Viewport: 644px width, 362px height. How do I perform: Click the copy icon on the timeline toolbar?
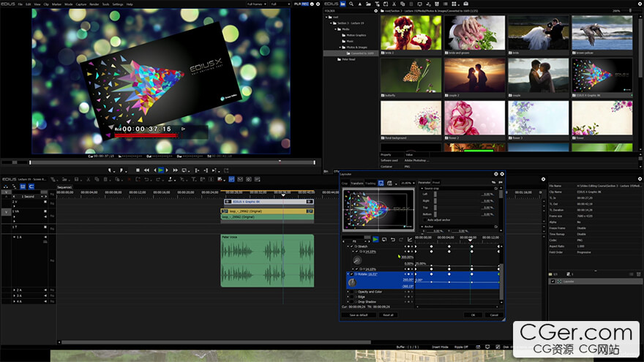tap(97, 179)
